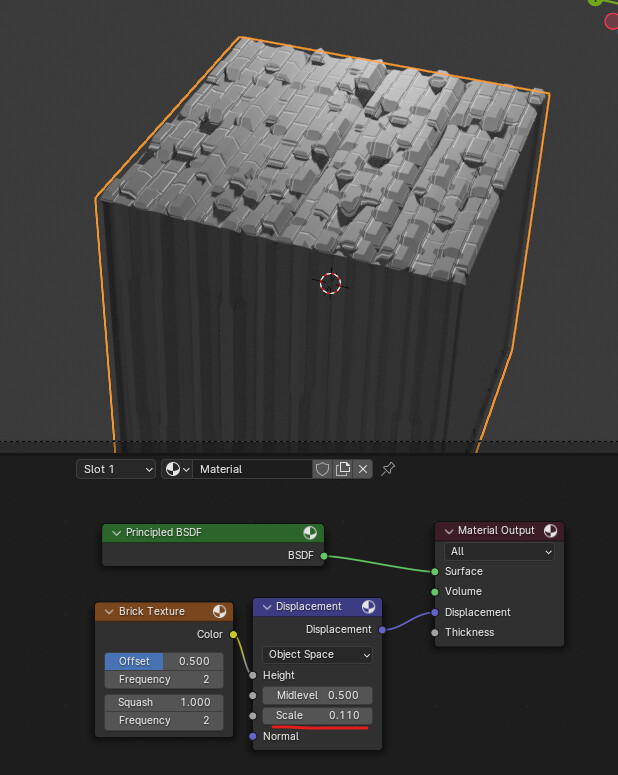Click Material Output Displacement input socket
Screen dimensions: 618x775
pos(435,612)
